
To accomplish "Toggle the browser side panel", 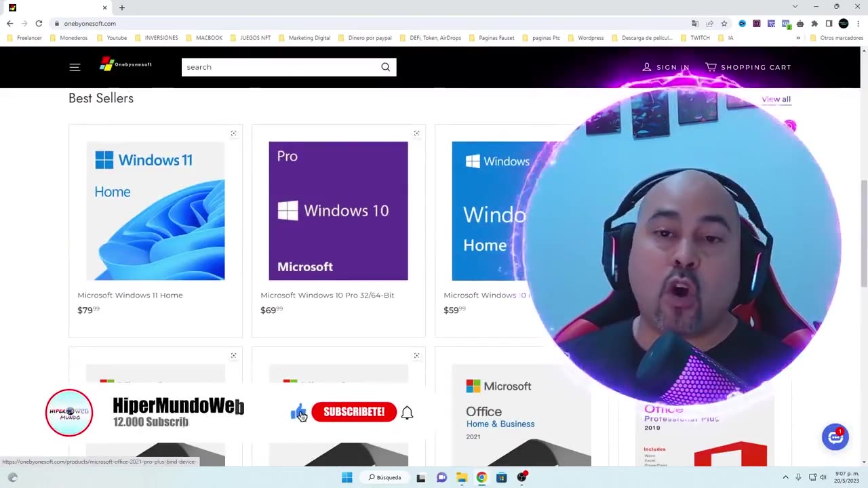I will coord(829,23).
